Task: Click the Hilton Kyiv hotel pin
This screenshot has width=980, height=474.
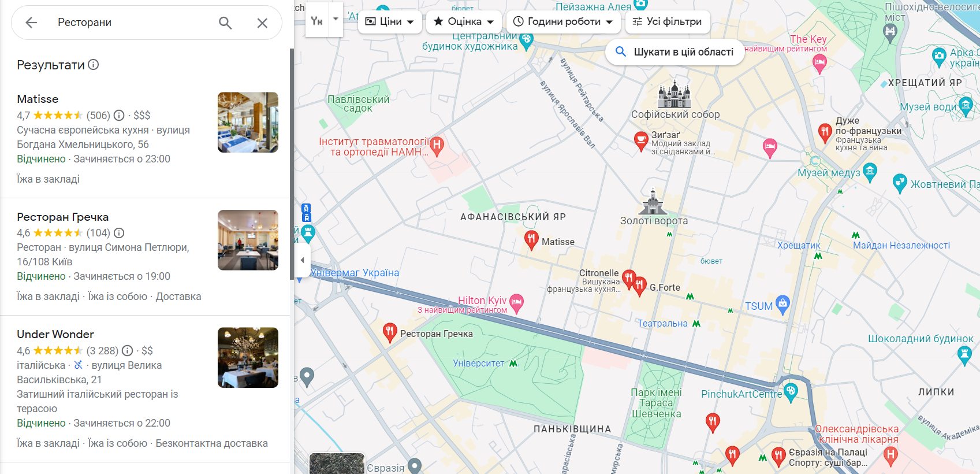Action: coord(516,302)
